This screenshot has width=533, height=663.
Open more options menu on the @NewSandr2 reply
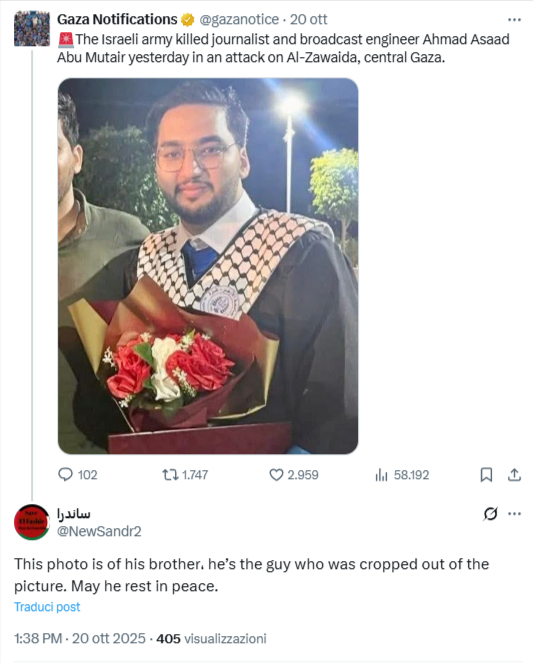point(514,514)
